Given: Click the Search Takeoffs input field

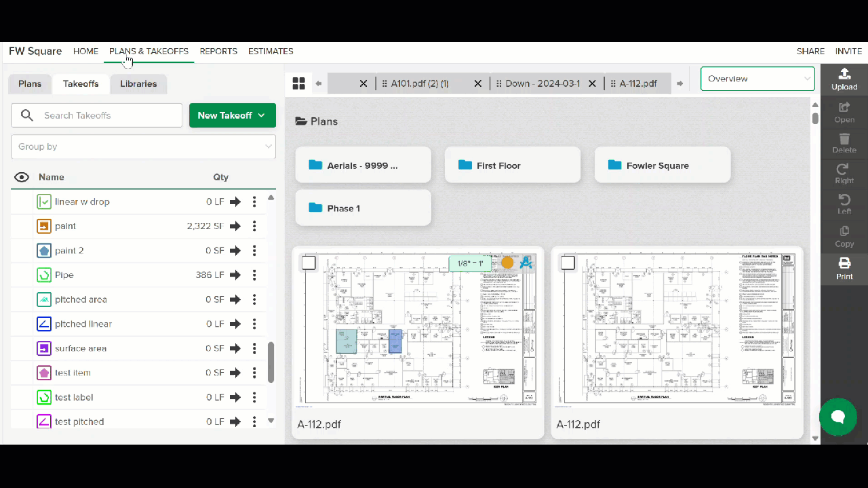Looking at the screenshot, I should pos(96,115).
